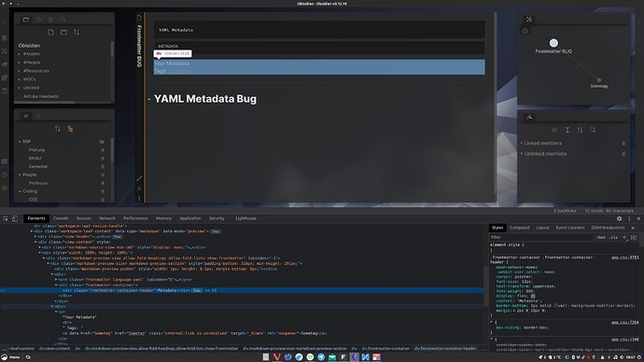Close the Frontmatter BUG note pane
644x362 pixels.
coord(139,188)
